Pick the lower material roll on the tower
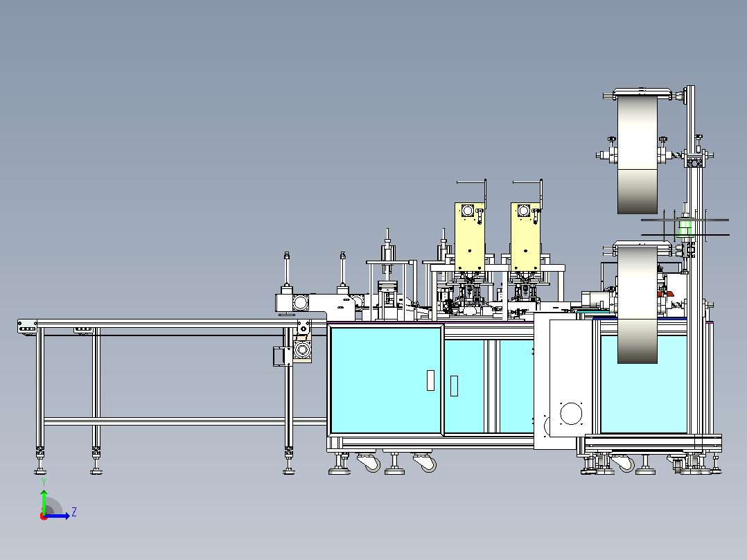 (638, 305)
